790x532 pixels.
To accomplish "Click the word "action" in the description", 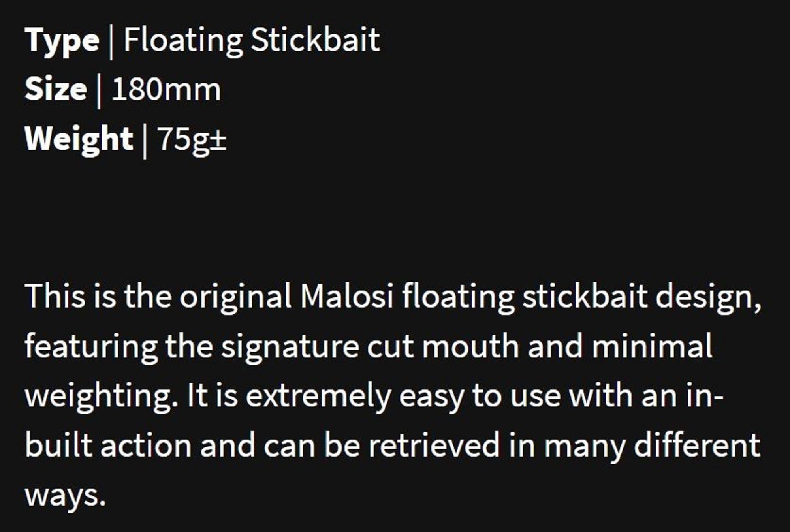I will [146, 446].
